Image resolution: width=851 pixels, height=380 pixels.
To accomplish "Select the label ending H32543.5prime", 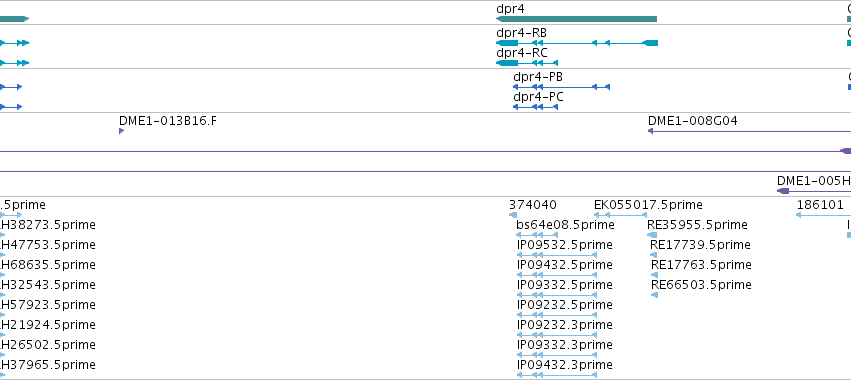I will [x=48, y=285].
